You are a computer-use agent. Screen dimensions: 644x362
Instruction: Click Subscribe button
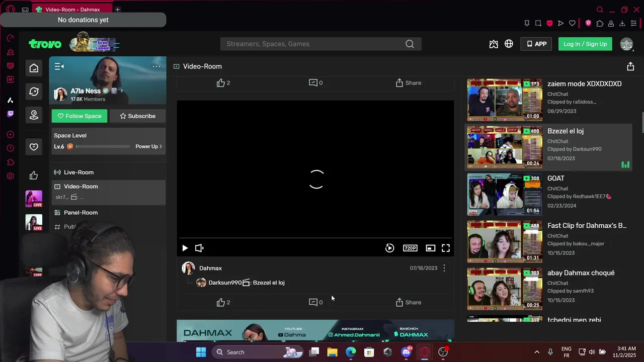pos(137,116)
